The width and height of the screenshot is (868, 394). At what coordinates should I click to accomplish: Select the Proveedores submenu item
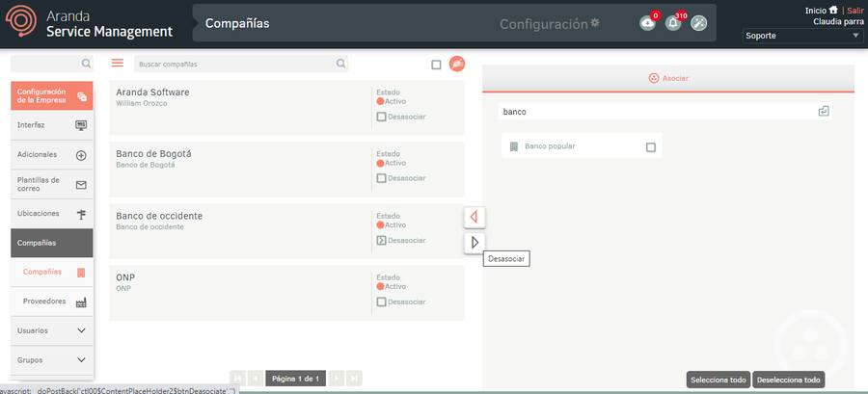click(x=52, y=302)
